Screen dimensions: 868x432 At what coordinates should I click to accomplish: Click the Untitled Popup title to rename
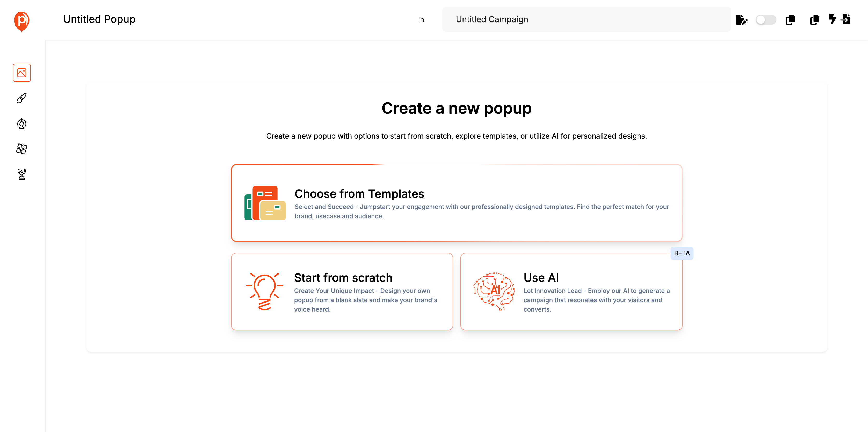click(x=99, y=19)
